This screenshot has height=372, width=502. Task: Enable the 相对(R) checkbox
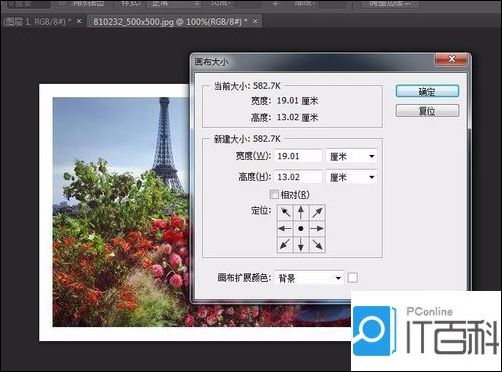coord(274,194)
